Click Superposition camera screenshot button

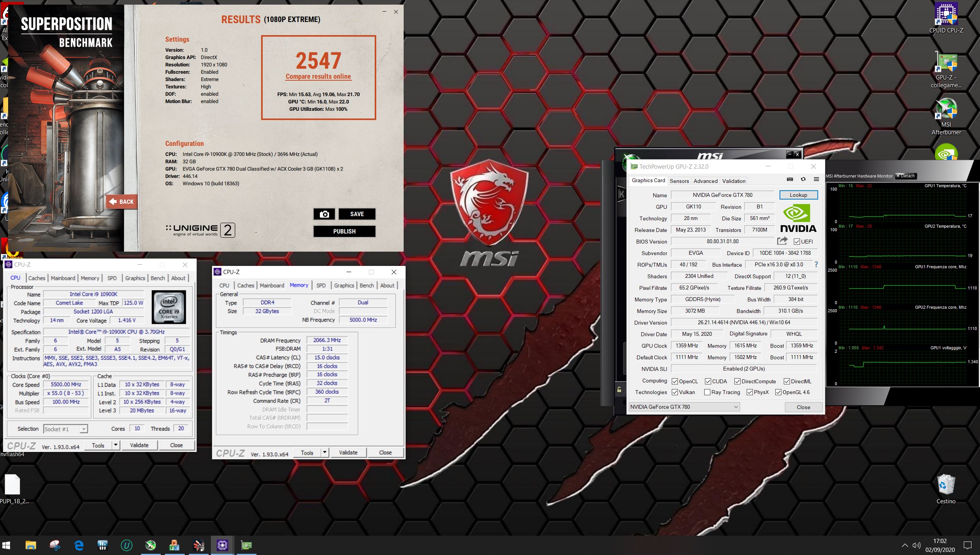(x=324, y=214)
